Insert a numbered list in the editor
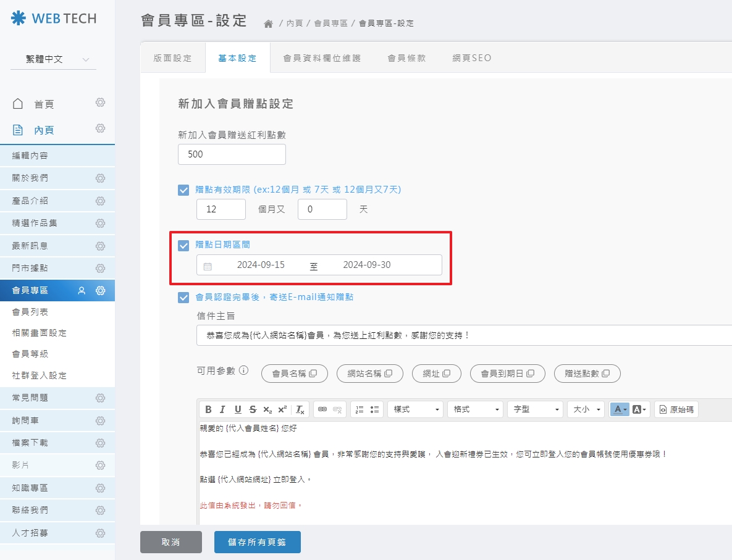Screen dimensions: 732x560 click(x=360, y=409)
